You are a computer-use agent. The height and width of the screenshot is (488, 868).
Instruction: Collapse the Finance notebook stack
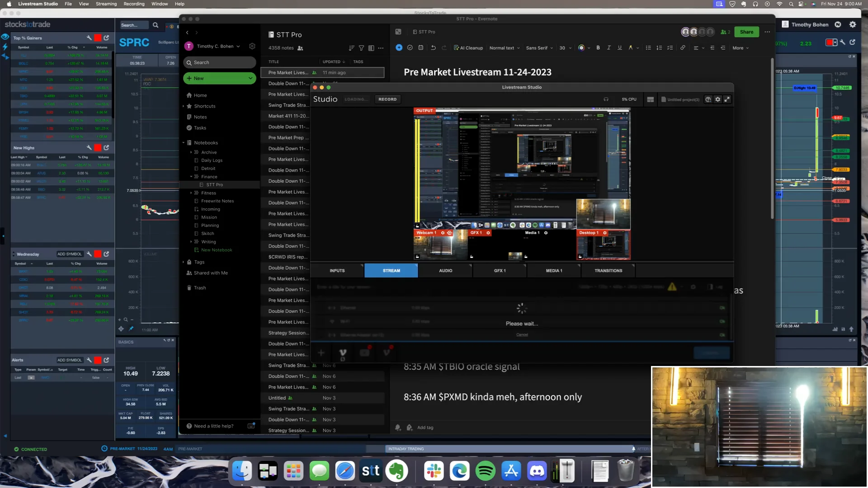191,177
